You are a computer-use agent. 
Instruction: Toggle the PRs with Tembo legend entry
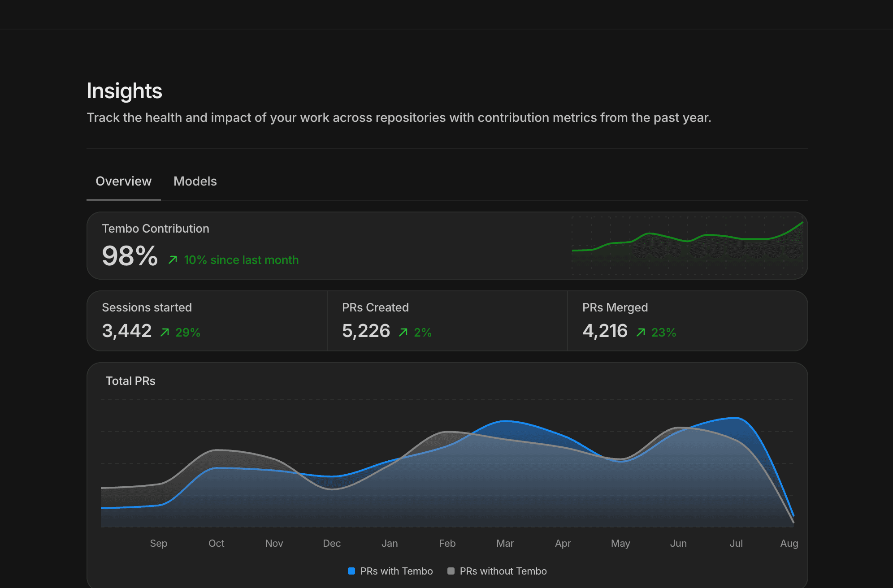[x=390, y=571]
